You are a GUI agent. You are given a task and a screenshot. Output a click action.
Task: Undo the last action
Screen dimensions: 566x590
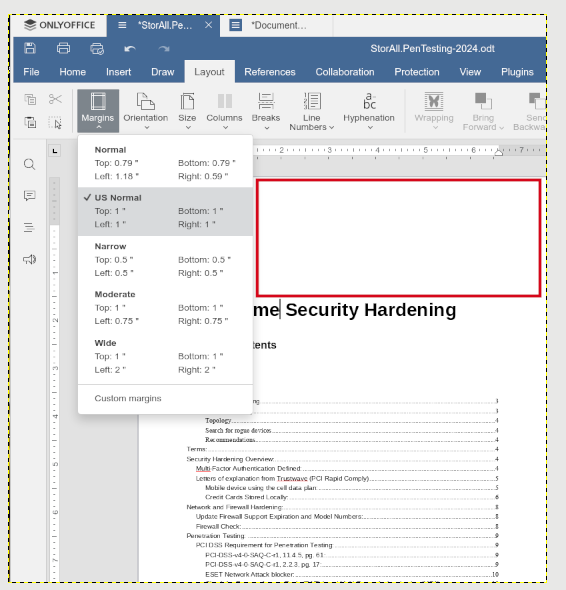(x=130, y=49)
